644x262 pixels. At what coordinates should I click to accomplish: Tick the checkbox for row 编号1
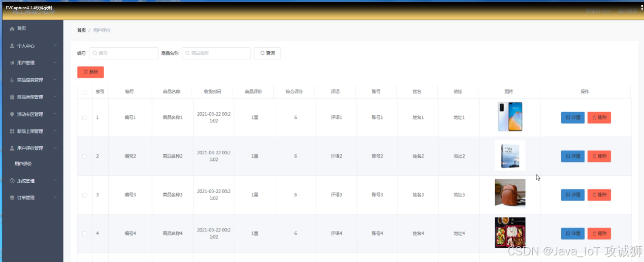point(85,118)
